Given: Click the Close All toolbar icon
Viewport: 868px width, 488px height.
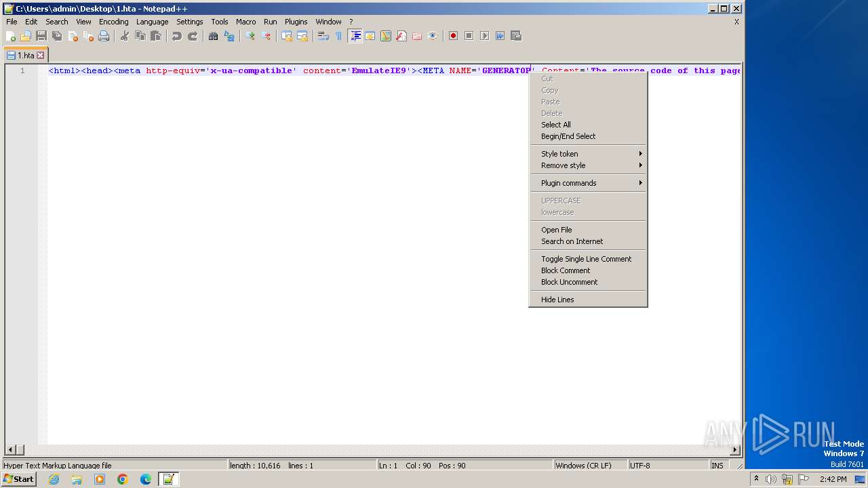Looking at the screenshot, I should [88, 36].
